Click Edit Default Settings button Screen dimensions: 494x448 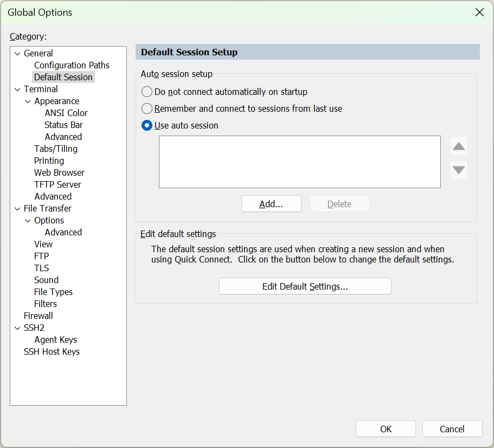305,286
